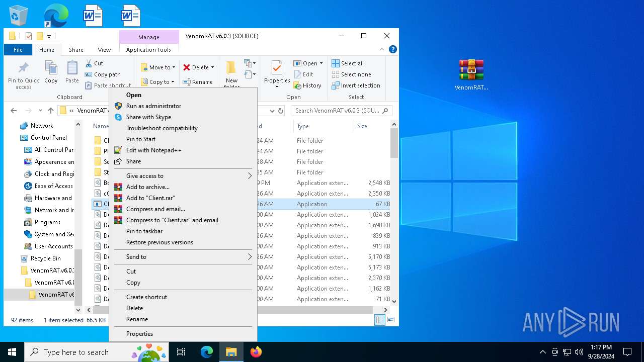Expand the Copy to dropdown
Viewport: 644px width, 362px height.
click(x=173, y=82)
